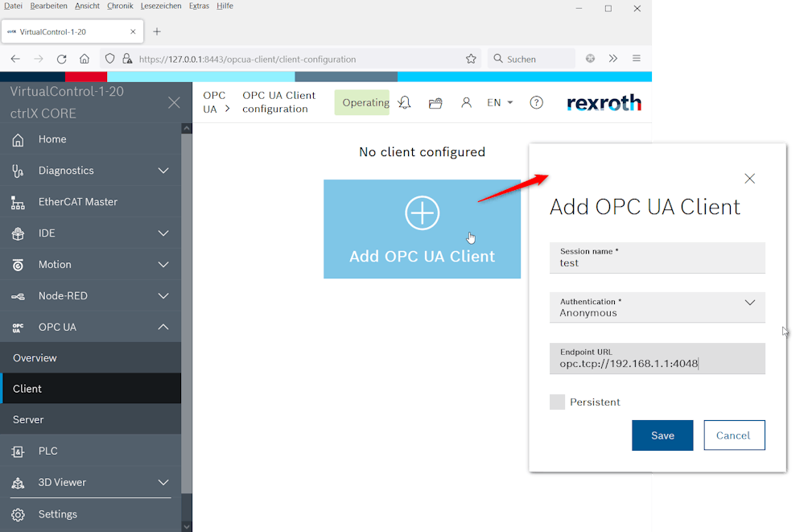This screenshot has height=532, width=804.
Task: Open the Chronik browser menu
Action: [x=120, y=6]
